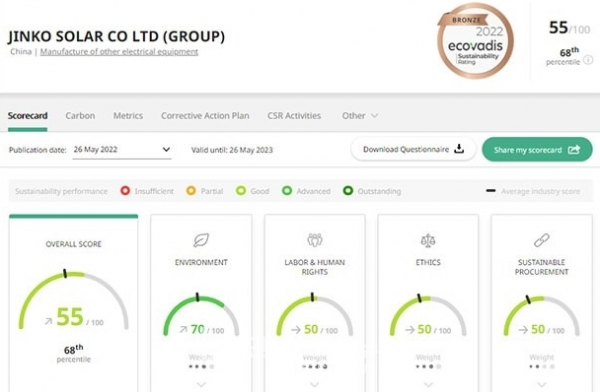Expand the Labor & Human Rights card chevron
This screenshot has width=600, height=392.
click(315, 384)
